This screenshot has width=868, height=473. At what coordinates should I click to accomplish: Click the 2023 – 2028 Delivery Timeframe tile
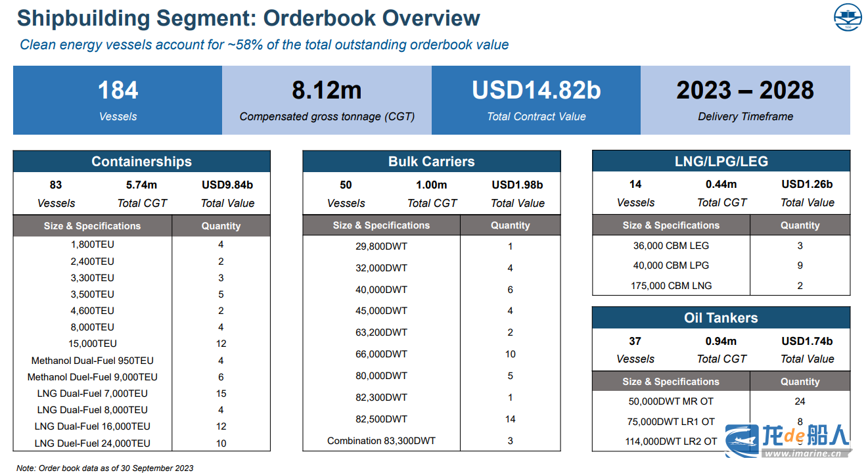(745, 100)
